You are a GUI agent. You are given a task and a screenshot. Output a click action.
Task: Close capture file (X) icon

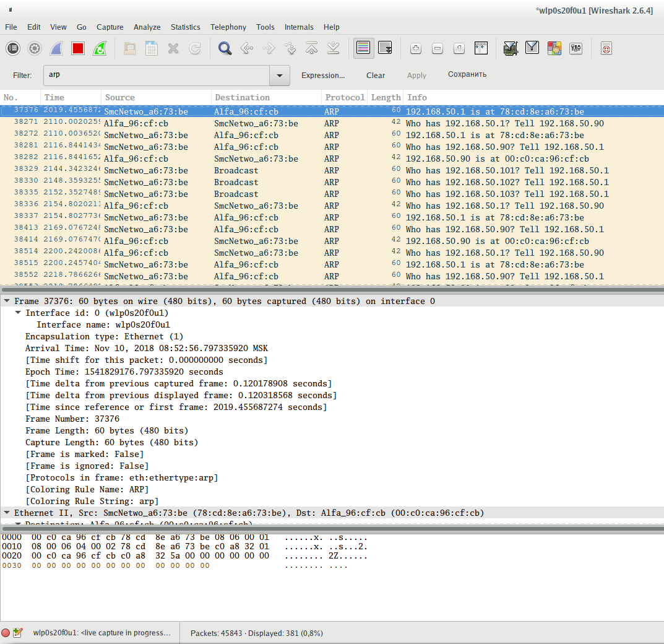click(173, 48)
